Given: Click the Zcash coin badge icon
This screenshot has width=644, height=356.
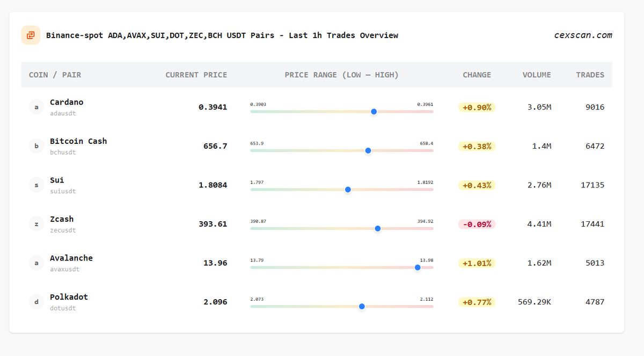Looking at the screenshot, I should point(36,224).
